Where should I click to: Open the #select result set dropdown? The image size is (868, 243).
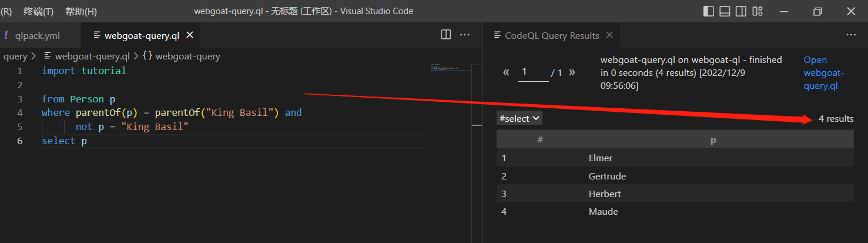point(519,118)
